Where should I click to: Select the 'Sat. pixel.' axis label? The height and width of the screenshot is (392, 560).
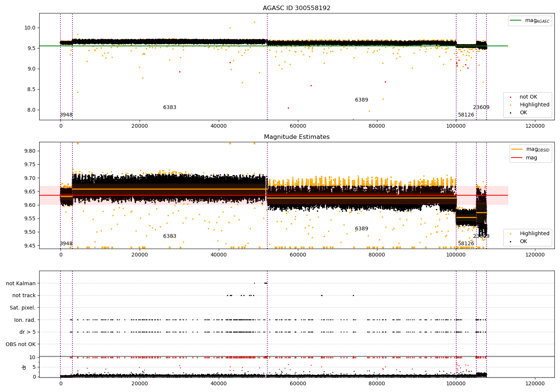pos(23,308)
